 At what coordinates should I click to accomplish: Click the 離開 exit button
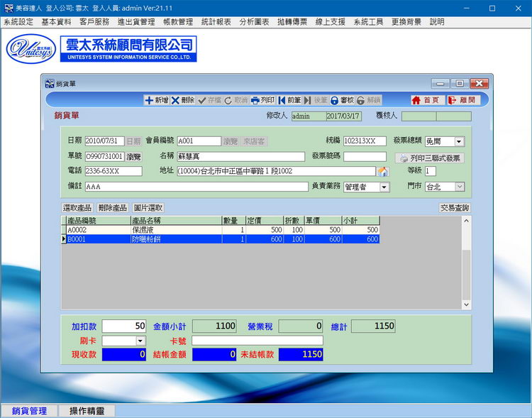(x=462, y=101)
